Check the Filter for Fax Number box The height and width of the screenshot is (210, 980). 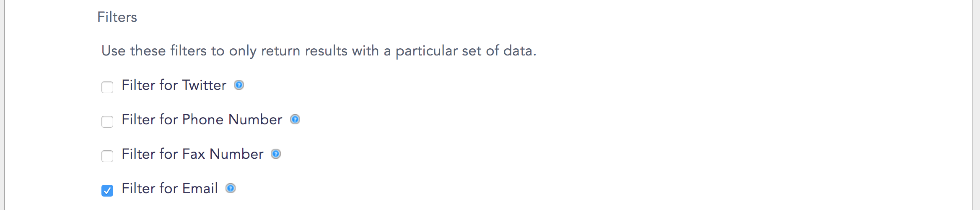pyautogui.click(x=107, y=156)
